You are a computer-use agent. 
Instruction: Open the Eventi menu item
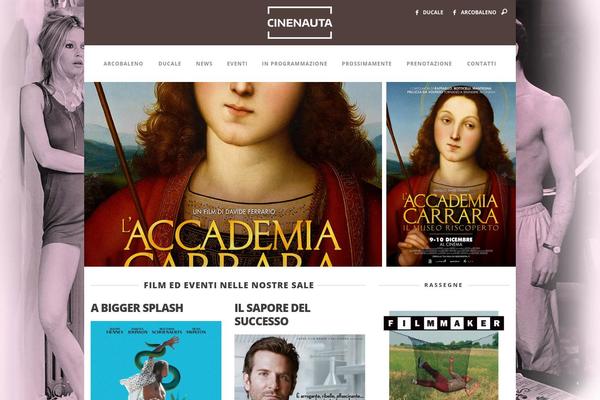point(237,64)
